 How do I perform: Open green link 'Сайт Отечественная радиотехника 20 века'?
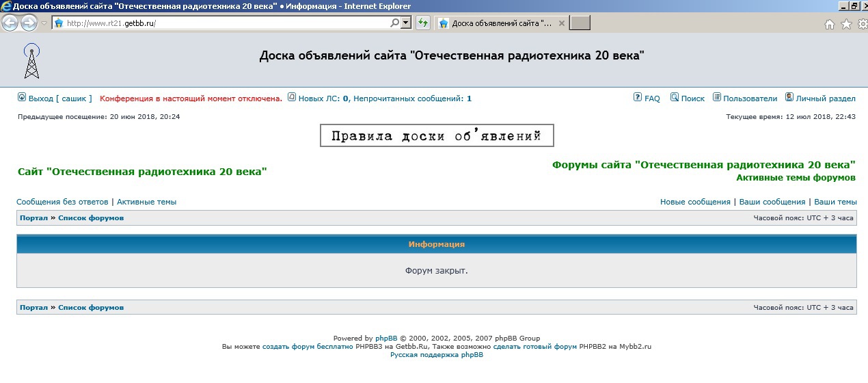tap(142, 171)
